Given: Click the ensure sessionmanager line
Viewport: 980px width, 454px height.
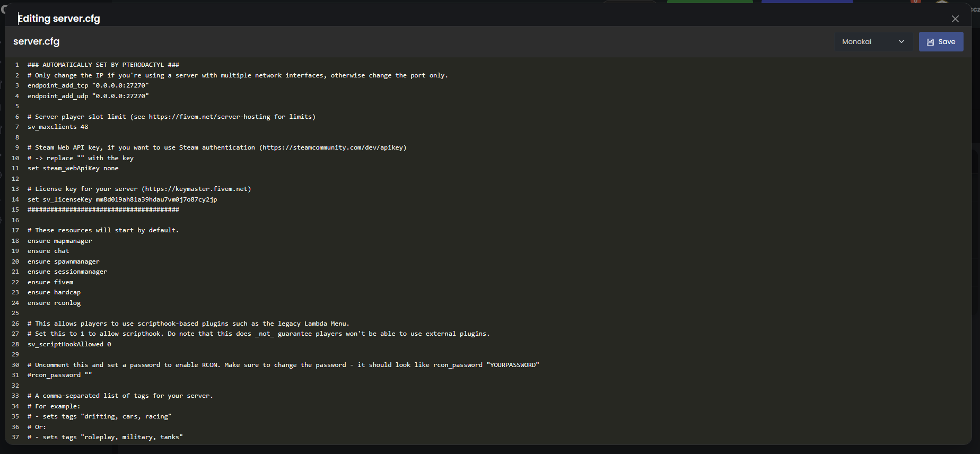Looking at the screenshot, I should 67,272.
